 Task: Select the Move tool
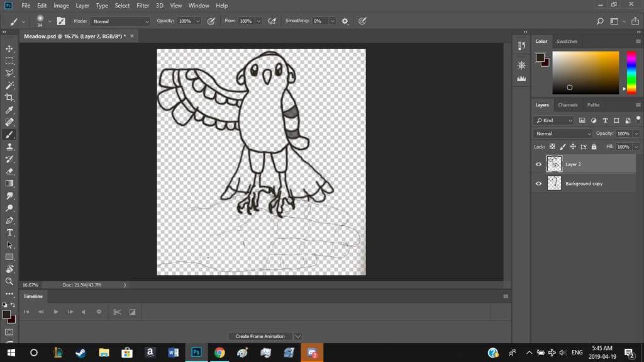tap(9, 48)
